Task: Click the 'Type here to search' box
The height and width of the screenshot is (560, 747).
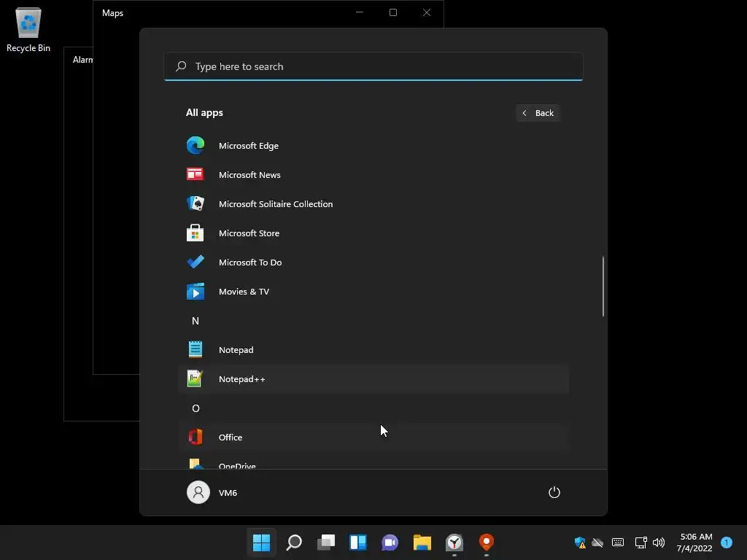Action: (373, 66)
